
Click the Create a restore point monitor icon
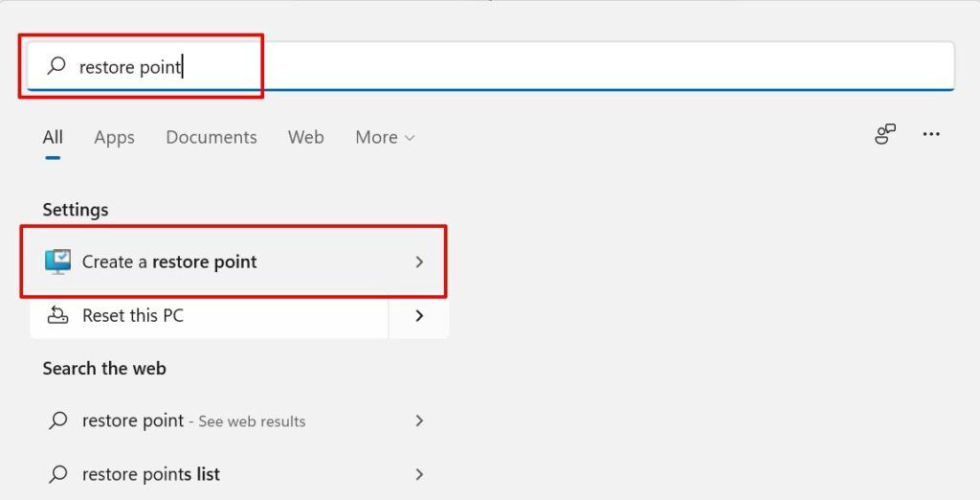(x=57, y=261)
